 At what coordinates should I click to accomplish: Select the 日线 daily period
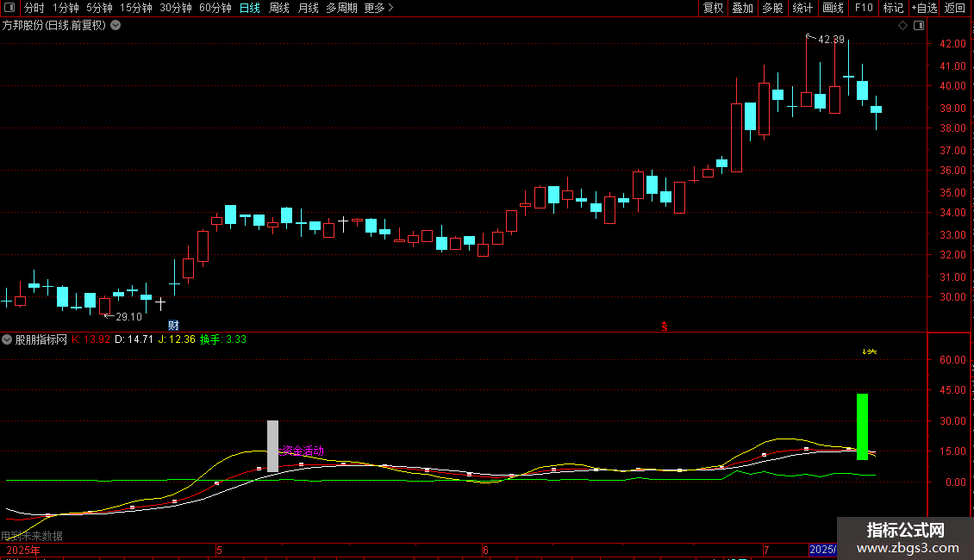click(250, 8)
